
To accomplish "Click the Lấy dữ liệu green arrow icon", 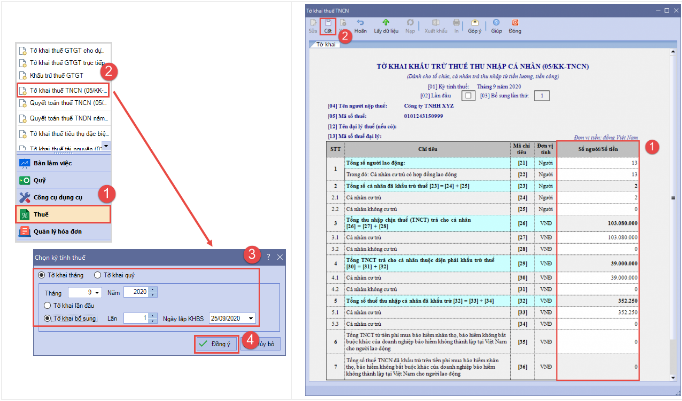I will [386, 23].
